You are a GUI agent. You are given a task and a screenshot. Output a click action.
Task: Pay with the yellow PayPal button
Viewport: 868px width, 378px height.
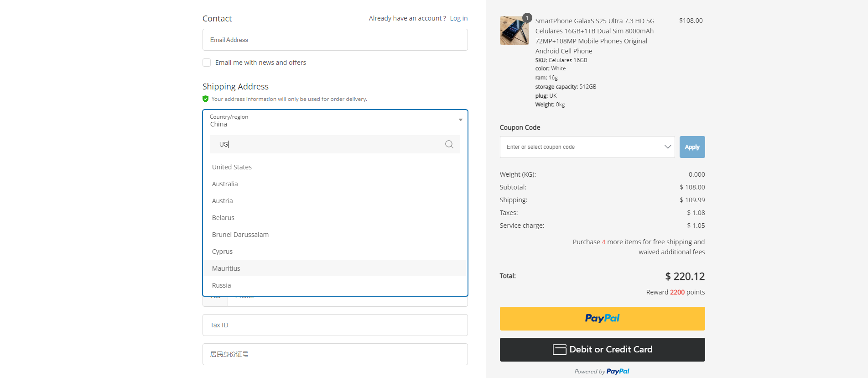point(602,319)
